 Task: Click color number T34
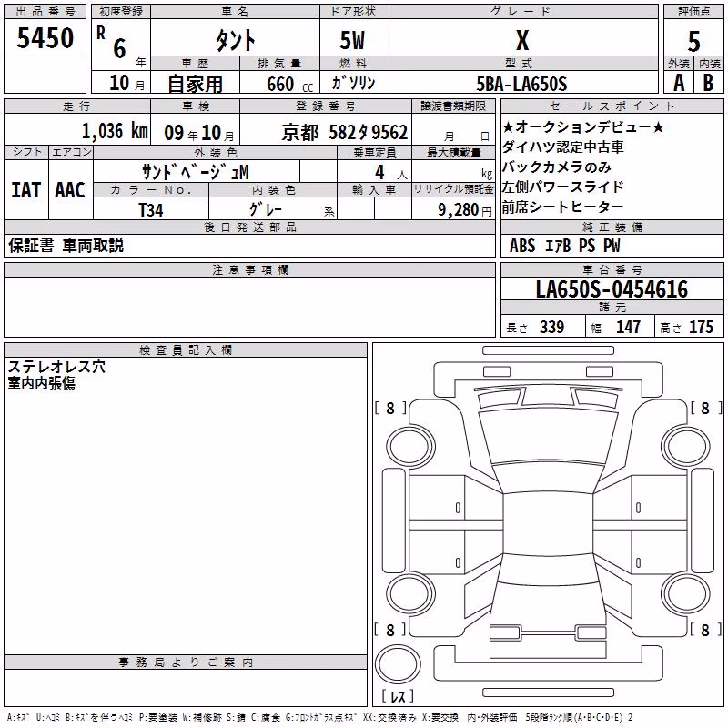tap(151, 210)
